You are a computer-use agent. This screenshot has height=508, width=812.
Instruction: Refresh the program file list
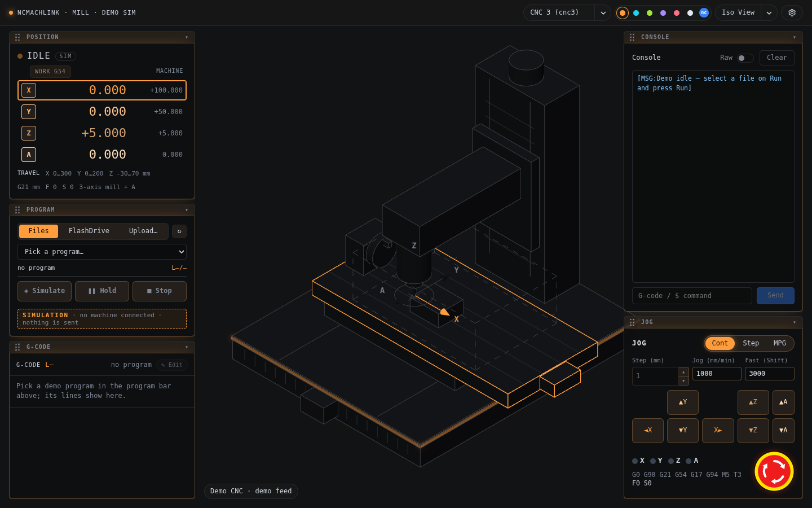[x=179, y=231]
